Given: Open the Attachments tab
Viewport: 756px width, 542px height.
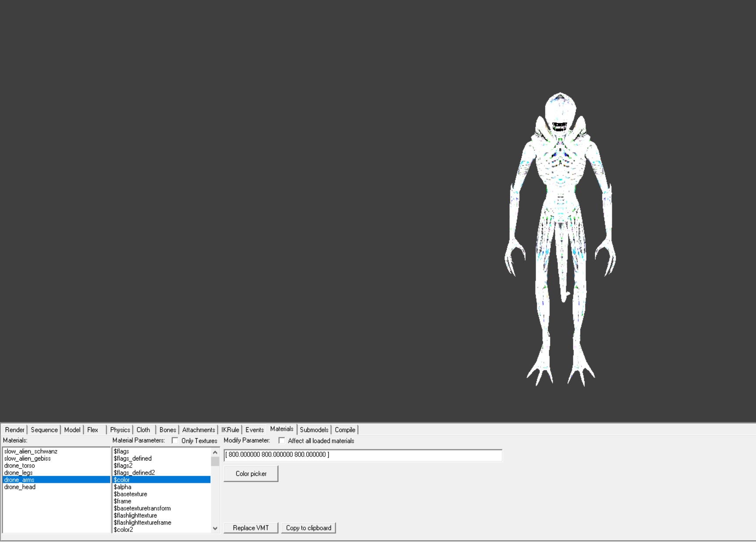Looking at the screenshot, I should pos(199,430).
